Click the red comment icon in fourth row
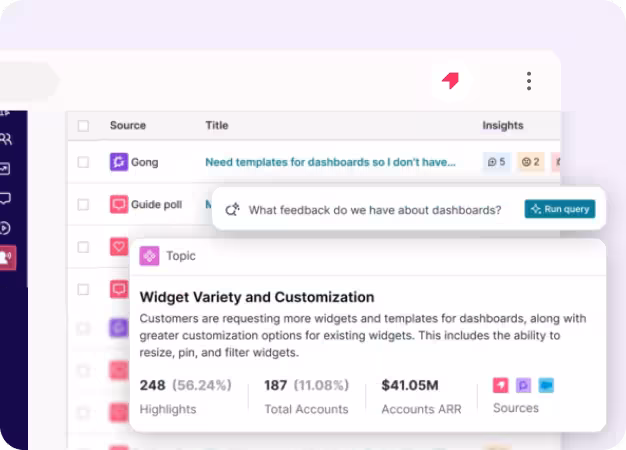The height and width of the screenshot is (450, 626). (119, 289)
